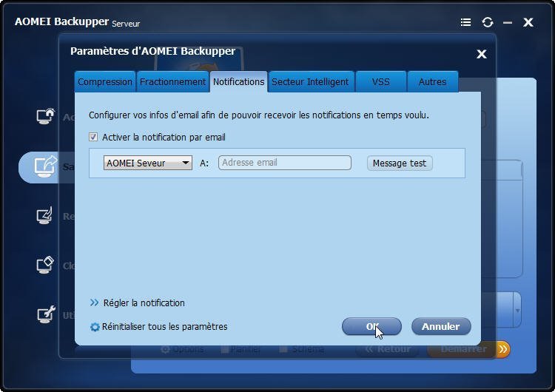This screenshot has height=392, width=555.
Task: Select the Notifications tab
Action: point(238,81)
